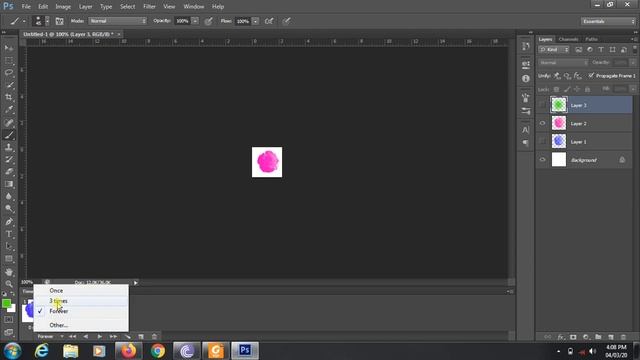The image size is (640, 360).
Task: Select the Horizontal Type tool
Action: [9, 234]
